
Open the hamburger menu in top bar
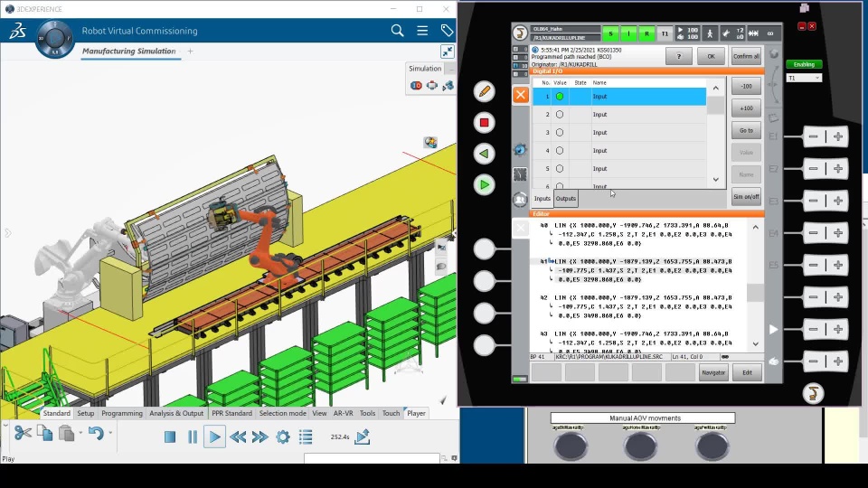pyautogui.click(x=422, y=31)
